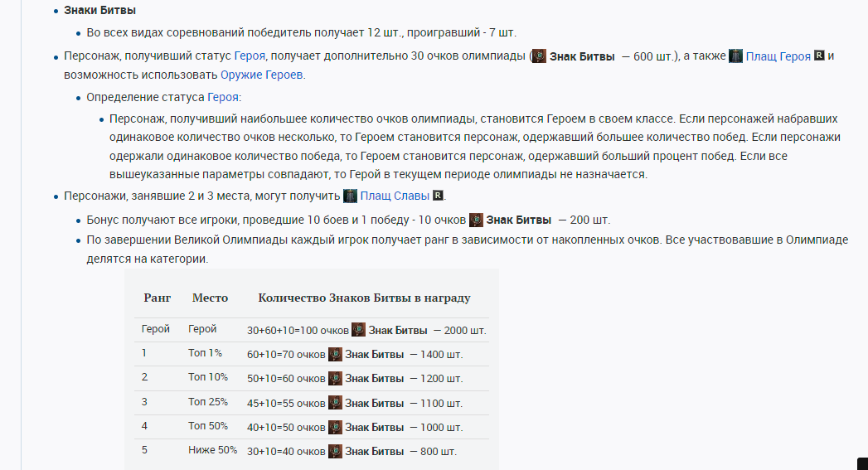Click the Знак Битвы icon in the Герой table row
The image size is (868, 470).
click(x=358, y=330)
